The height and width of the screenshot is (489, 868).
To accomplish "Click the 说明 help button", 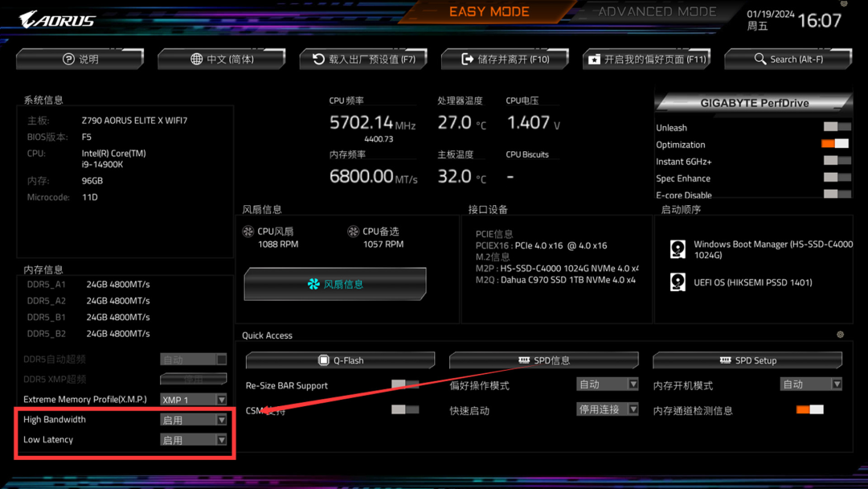I will click(80, 60).
